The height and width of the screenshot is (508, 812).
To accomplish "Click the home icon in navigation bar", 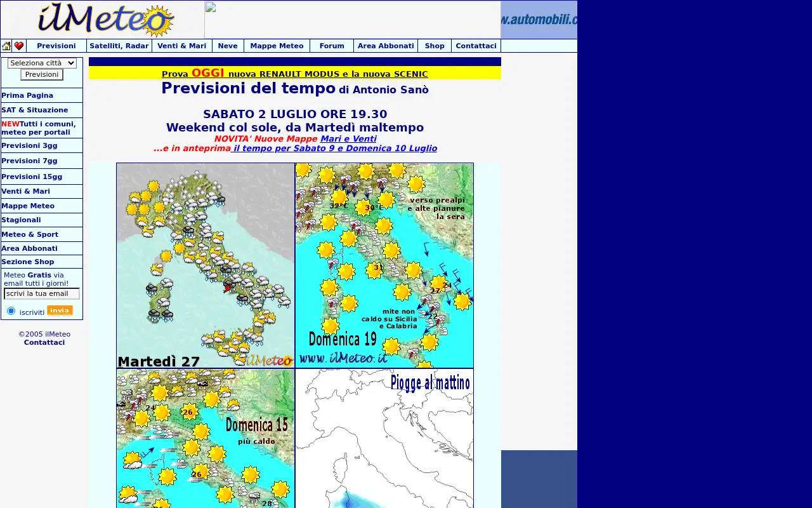I will 6,46.
